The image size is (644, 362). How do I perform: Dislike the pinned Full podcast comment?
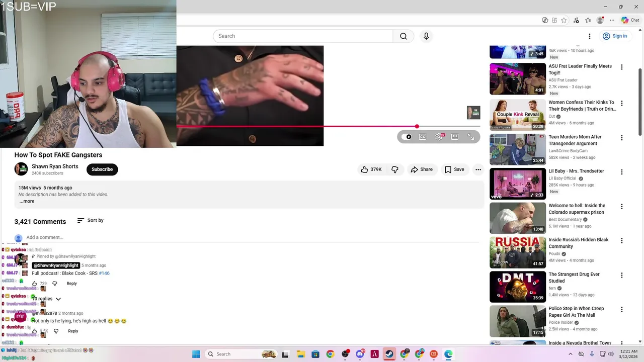[x=55, y=284]
